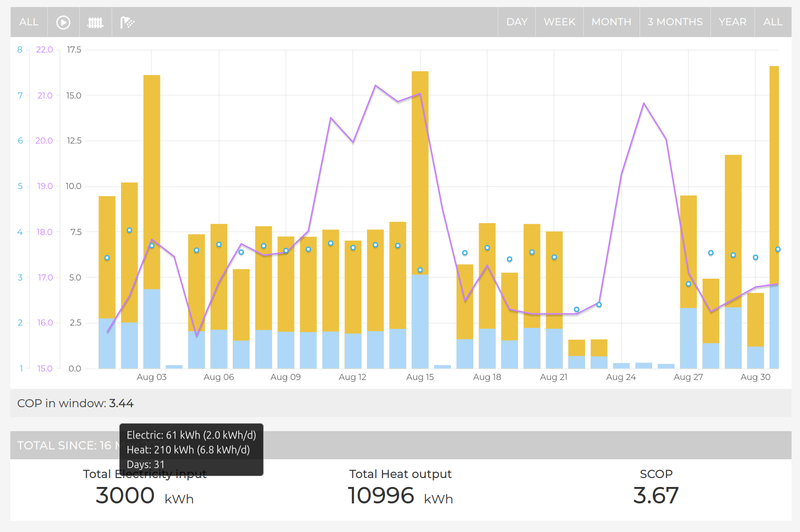
Task: Click the 3000 kWh electricity total
Action: click(144, 496)
